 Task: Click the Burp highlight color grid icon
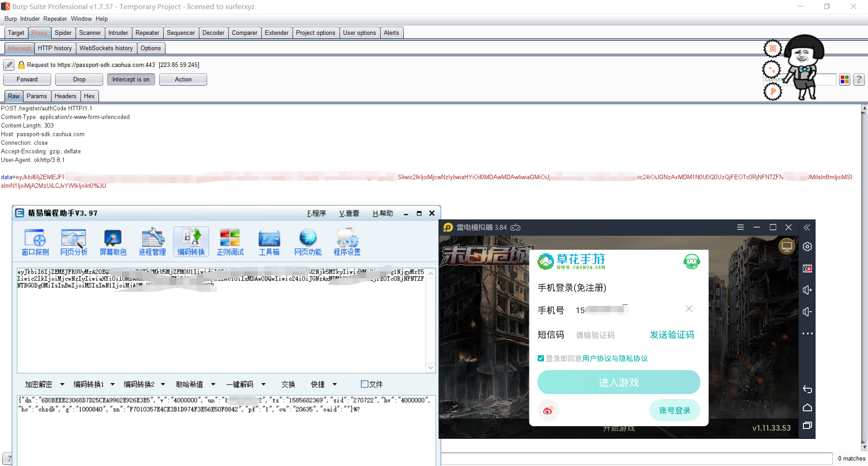[844, 80]
